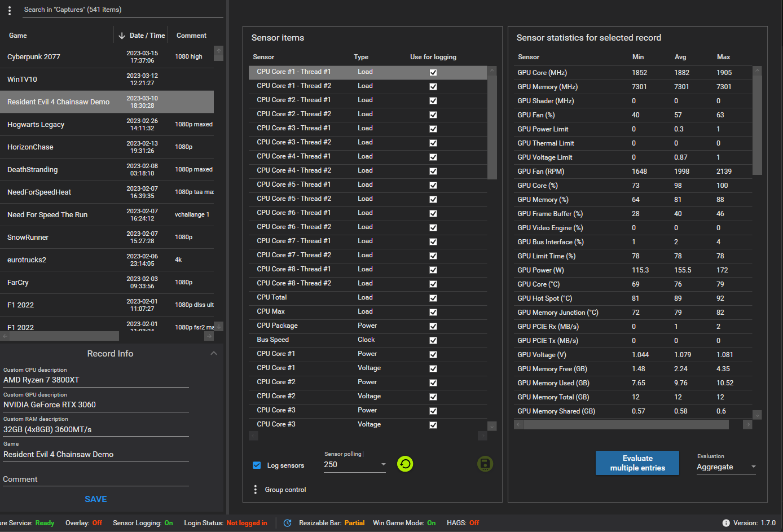The width and height of the screenshot is (783, 532).
Task: Click the Type column header in Sensor items
Action: [361, 57]
